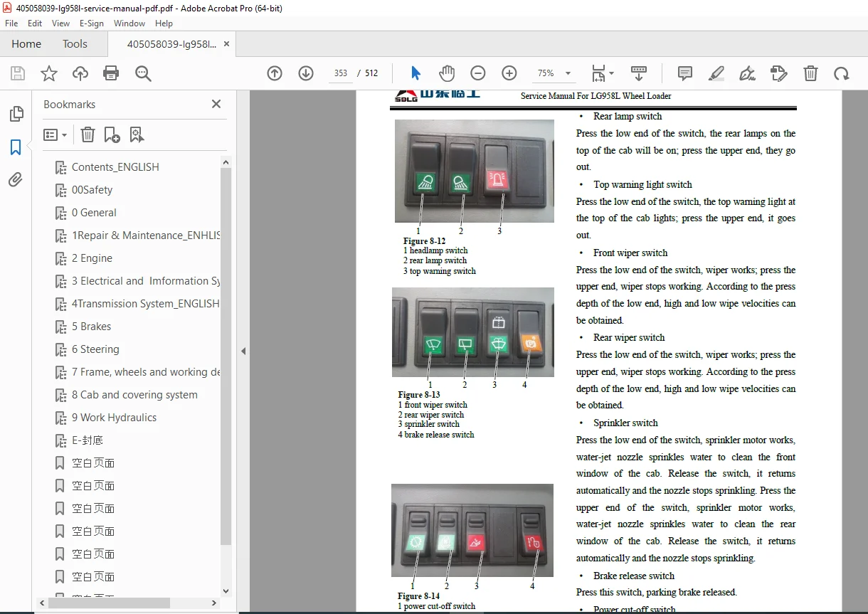Open bookmarks options dropdown menu
868x614 pixels.
pyautogui.click(x=55, y=134)
